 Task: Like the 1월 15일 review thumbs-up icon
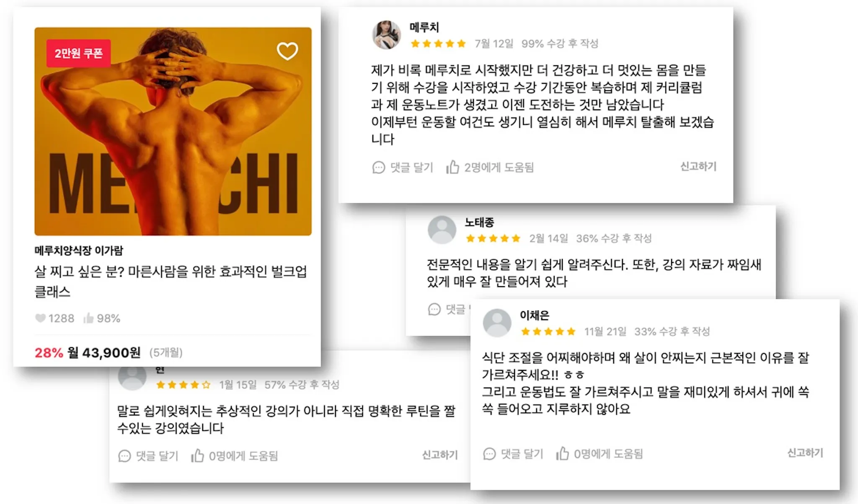coord(197,455)
